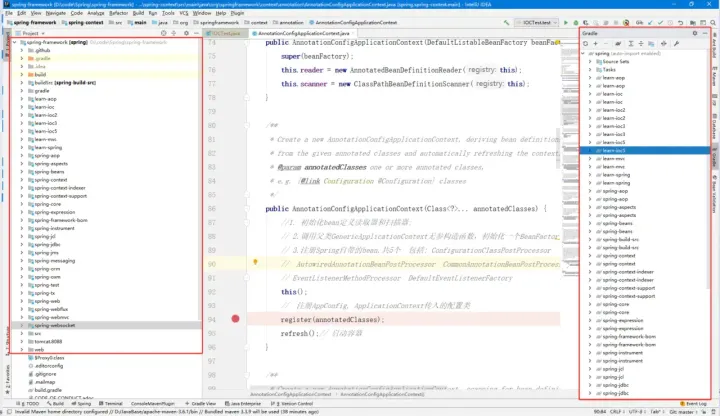Expand the tomcat.8088 folder in Project tree
Screen dimensions: 720x416
(x=22, y=342)
